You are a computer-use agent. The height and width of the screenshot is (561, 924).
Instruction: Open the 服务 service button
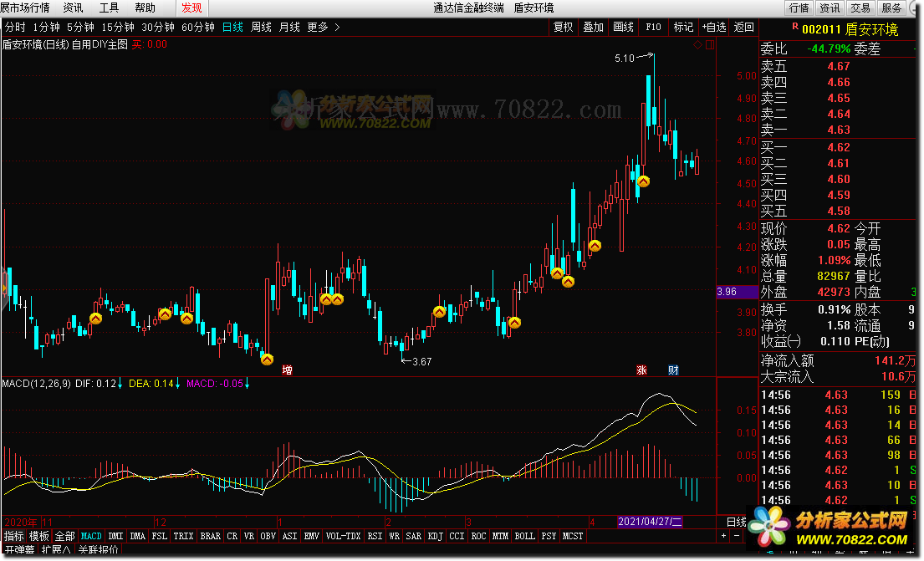[891, 8]
